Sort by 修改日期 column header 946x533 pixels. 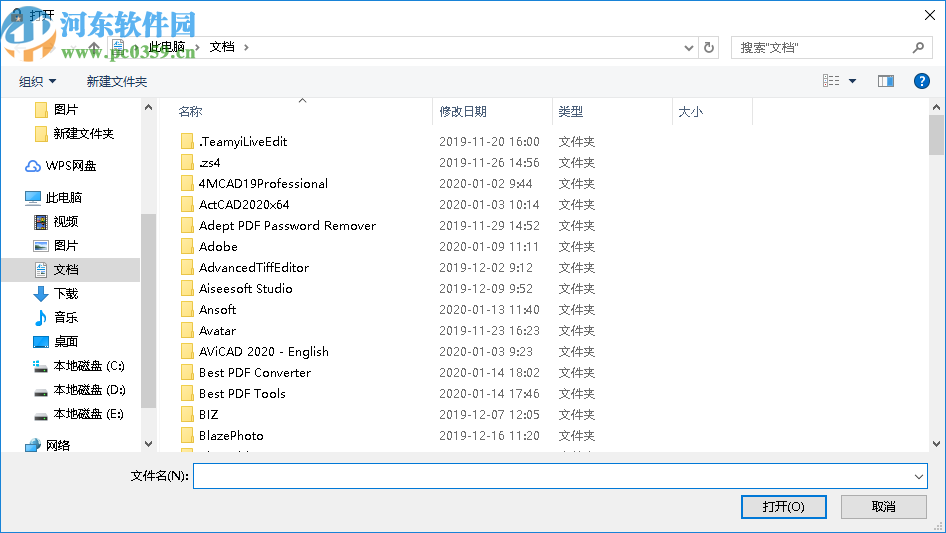pyautogui.click(x=463, y=112)
